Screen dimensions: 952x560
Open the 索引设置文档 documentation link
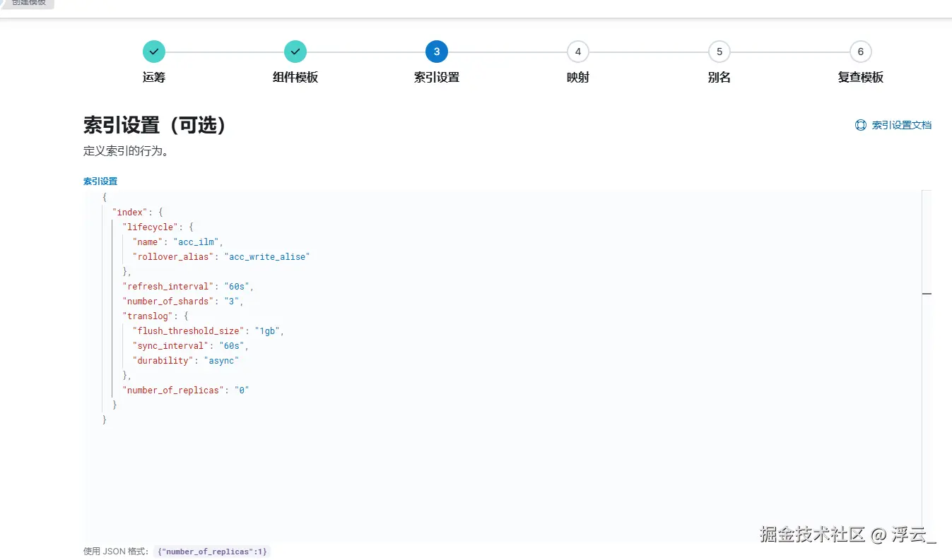click(x=901, y=125)
